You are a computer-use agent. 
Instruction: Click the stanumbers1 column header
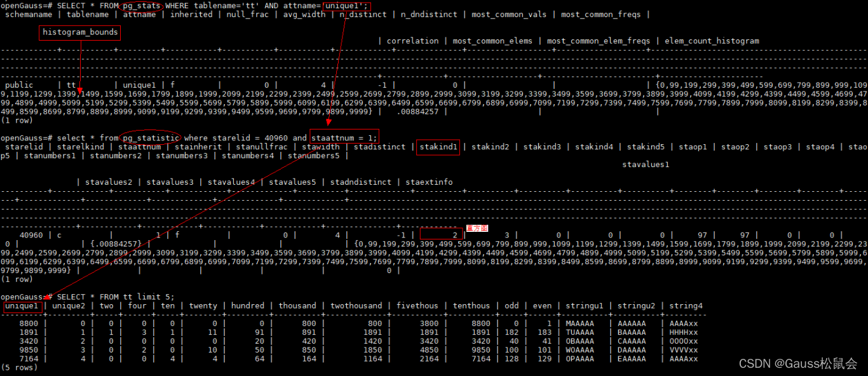50,156
